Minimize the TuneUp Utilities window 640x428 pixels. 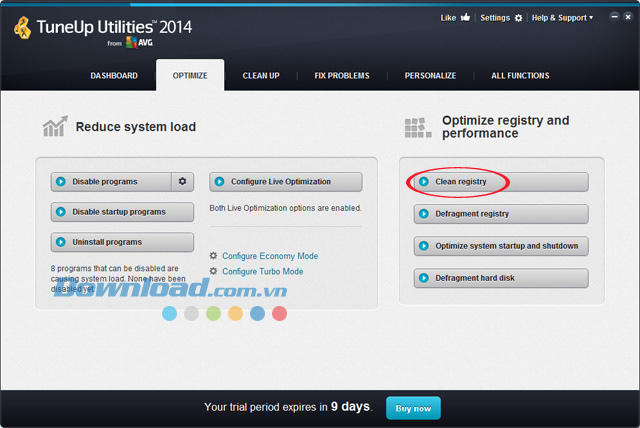(x=614, y=17)
